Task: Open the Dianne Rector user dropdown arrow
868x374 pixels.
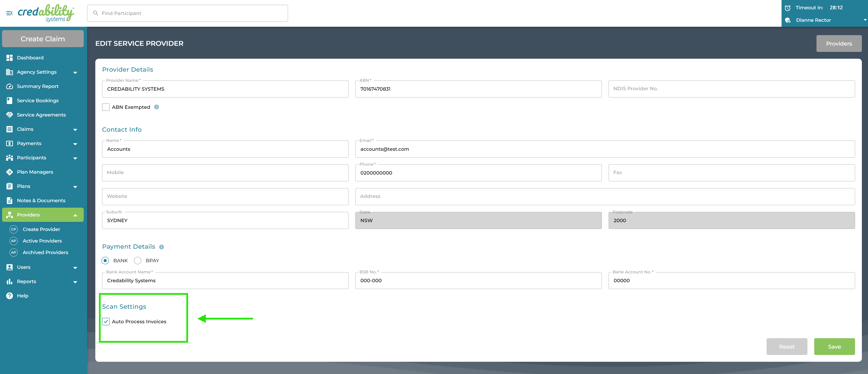Action: point(865,20)
